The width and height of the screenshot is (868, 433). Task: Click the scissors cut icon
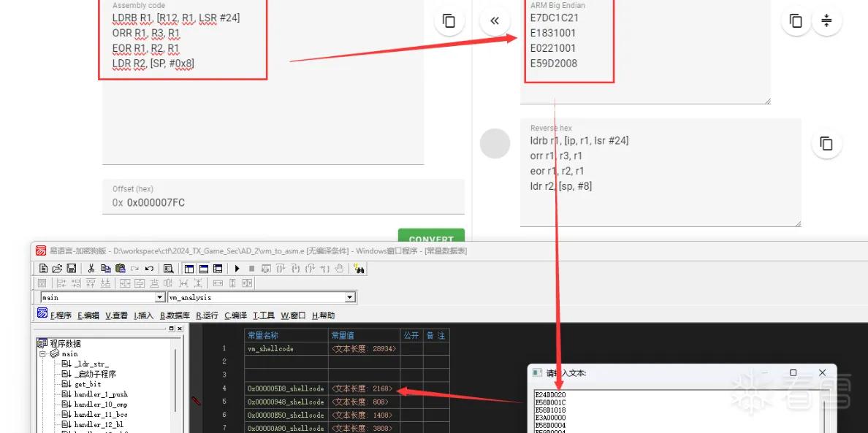(x=91, y=269)
